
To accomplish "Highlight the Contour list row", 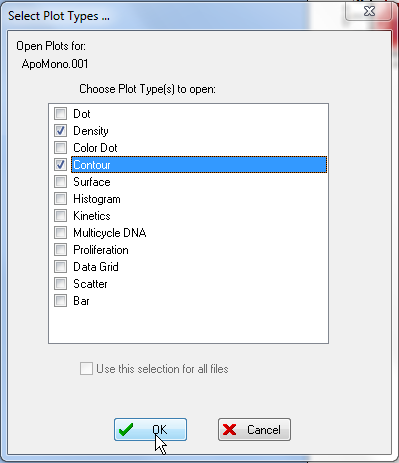I will pos(199,165).
